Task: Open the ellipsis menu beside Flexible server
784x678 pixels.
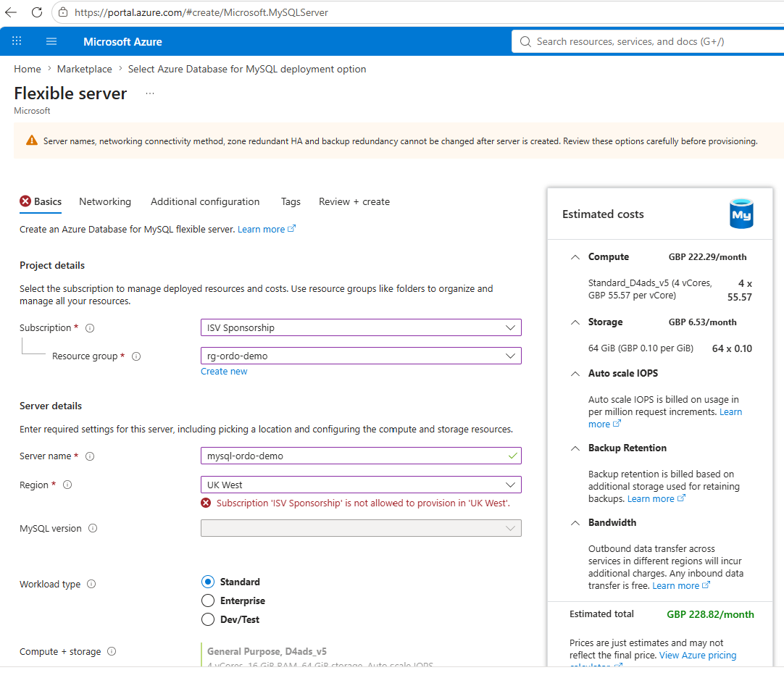Action: [150, 93]
